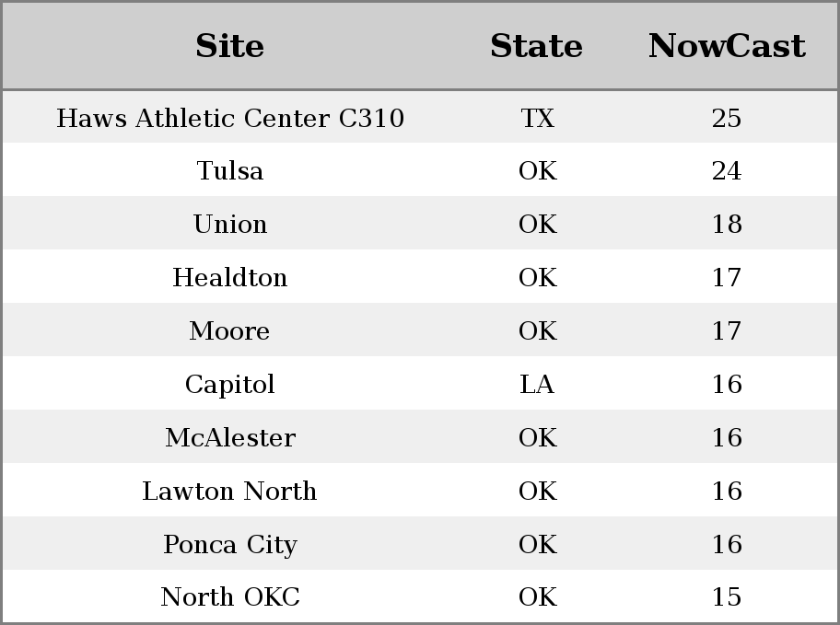Click the Tulsa site name
This screenshot has height=625, width=840.
[230, 171]
